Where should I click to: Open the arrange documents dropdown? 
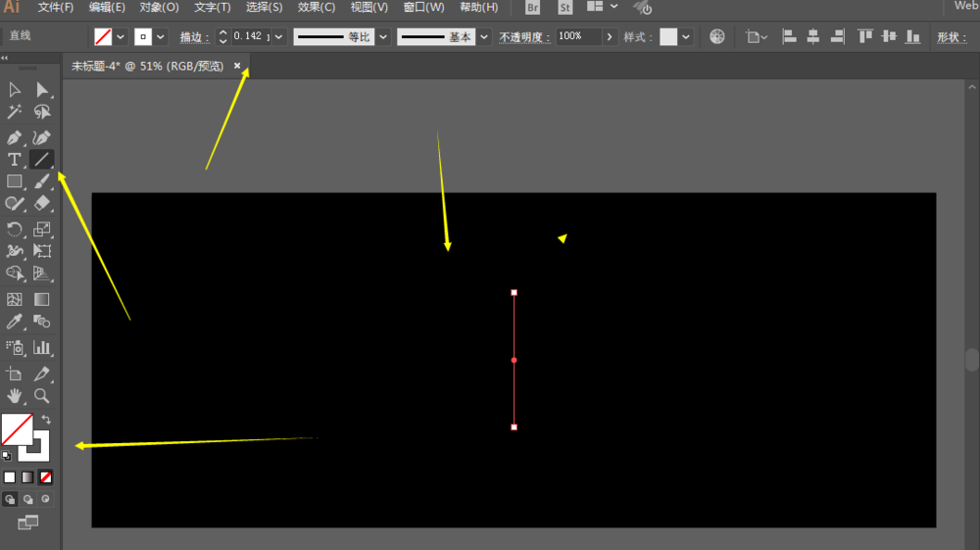point(603,6)
